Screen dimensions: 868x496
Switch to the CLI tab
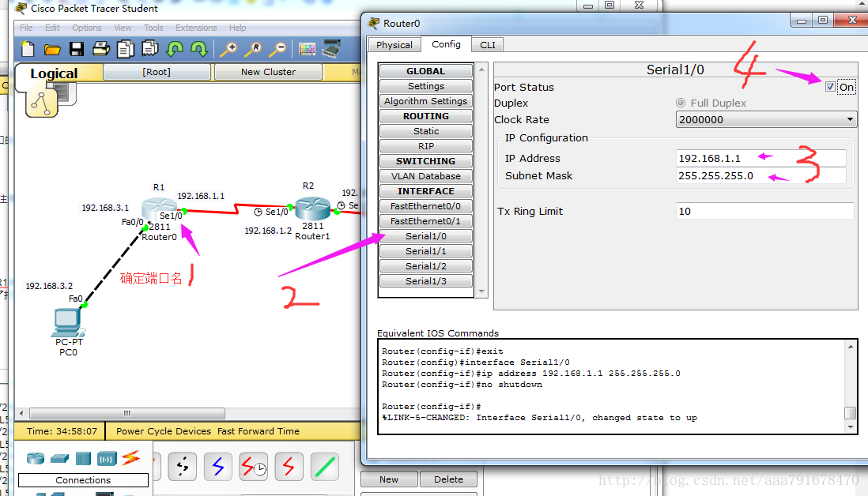(488, 45)
